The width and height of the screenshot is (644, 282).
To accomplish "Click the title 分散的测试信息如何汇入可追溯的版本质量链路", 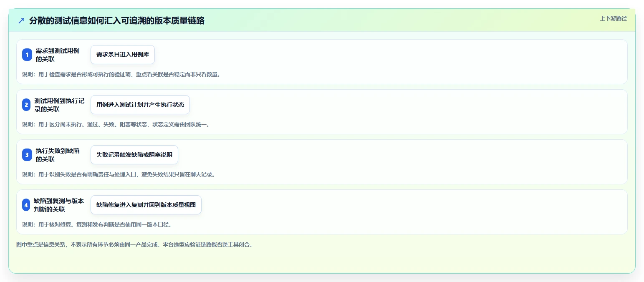I will (x=117, y=20).
